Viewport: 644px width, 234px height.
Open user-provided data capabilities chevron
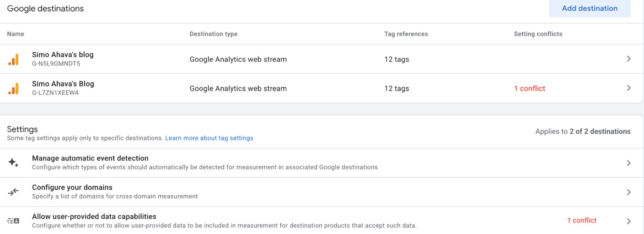[628, 221]
